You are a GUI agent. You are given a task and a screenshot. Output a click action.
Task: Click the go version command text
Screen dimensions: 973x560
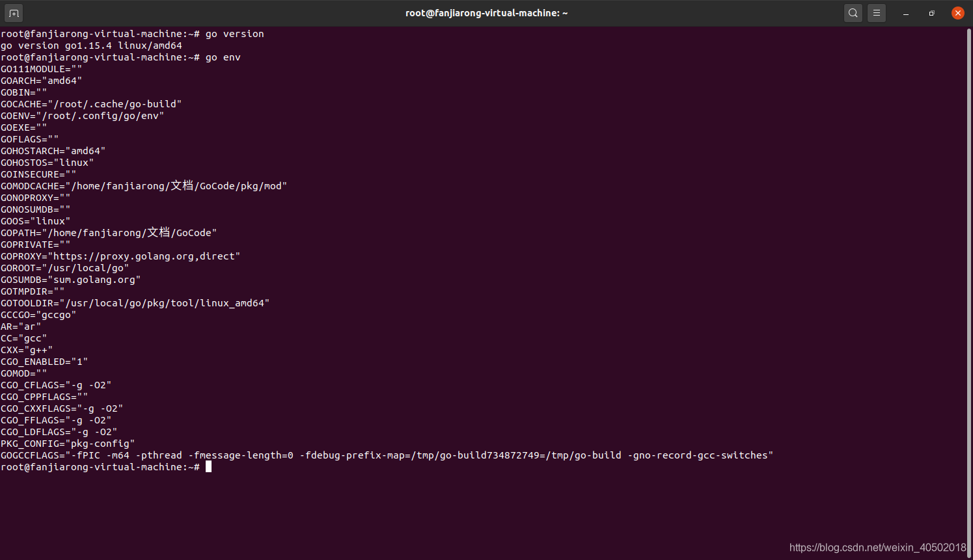234,33
